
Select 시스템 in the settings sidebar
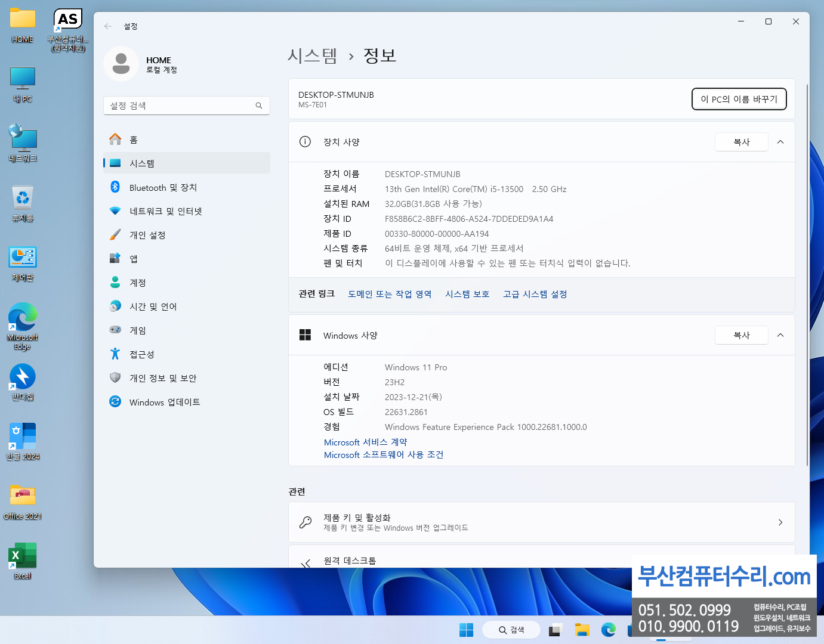(x=186, y=163)
